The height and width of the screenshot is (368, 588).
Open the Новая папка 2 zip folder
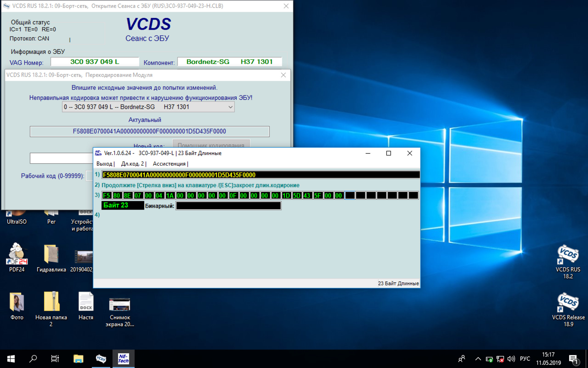coord(51,309)
